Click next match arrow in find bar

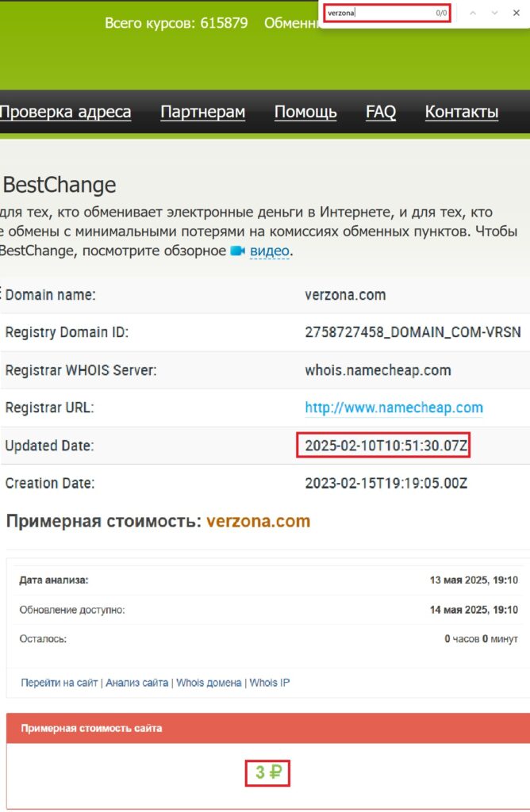(x=495, y=13)
